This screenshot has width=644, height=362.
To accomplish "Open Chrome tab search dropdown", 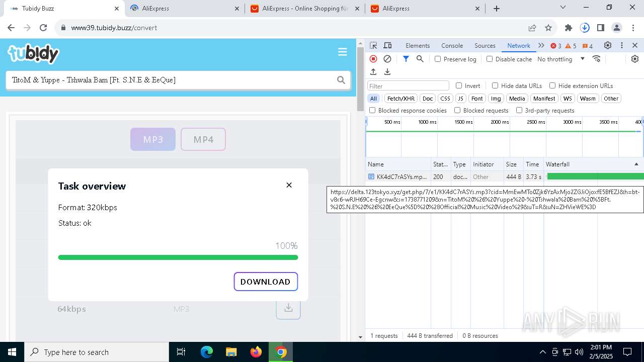I will pos(563,8).
